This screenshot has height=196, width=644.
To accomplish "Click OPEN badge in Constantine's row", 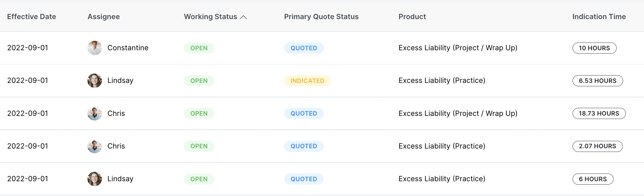I will tap(199, 48).
